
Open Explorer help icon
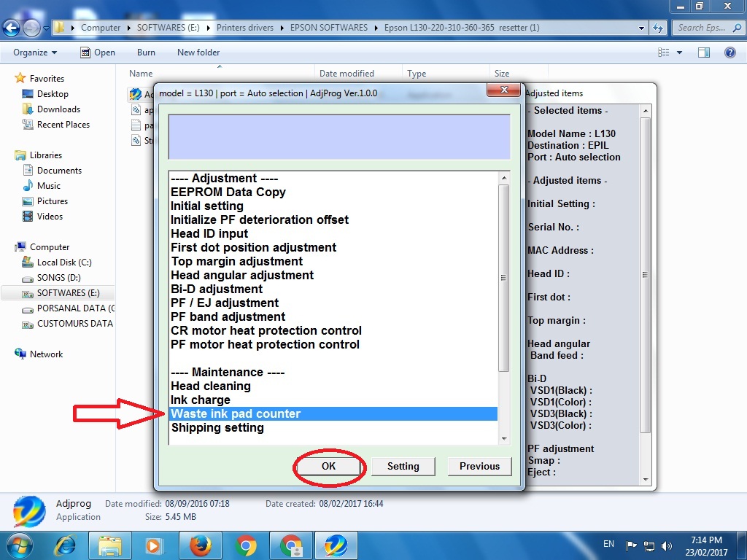tap(729, 52)
